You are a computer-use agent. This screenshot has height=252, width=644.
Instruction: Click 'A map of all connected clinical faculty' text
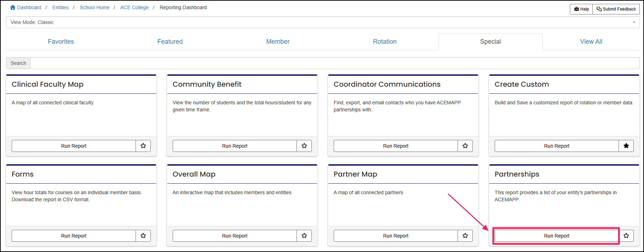tap(53, 103)
